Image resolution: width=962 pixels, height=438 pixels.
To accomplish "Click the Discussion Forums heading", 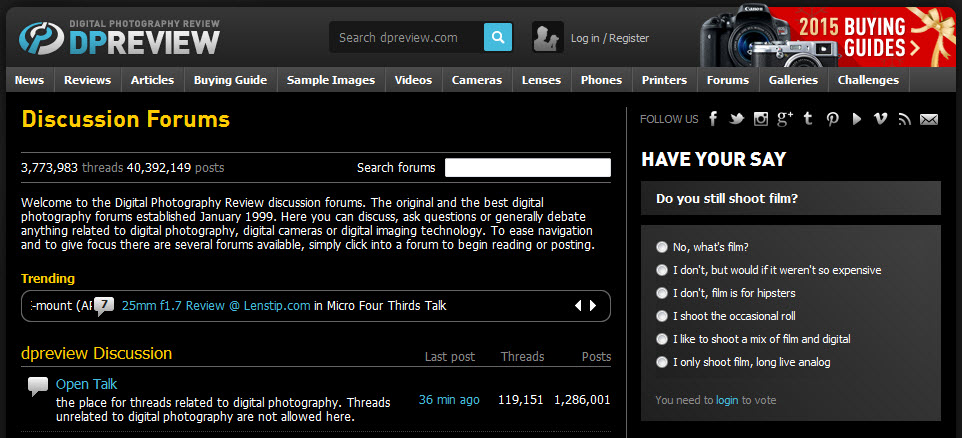I will 126,119.
